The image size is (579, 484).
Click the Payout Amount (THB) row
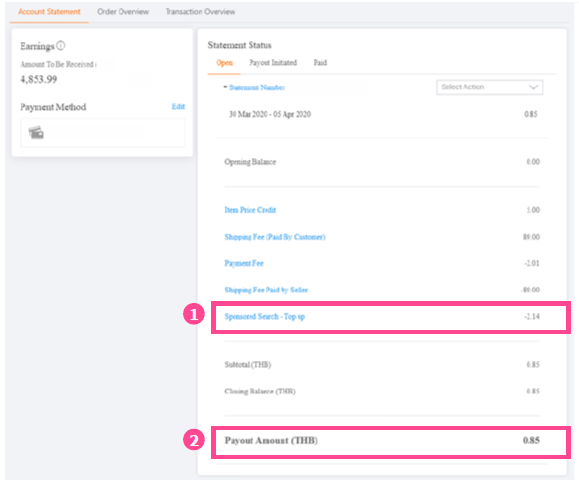391,442
